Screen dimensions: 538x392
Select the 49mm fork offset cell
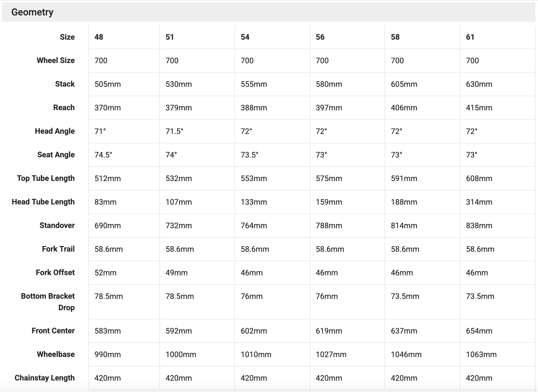click(176, 273)
